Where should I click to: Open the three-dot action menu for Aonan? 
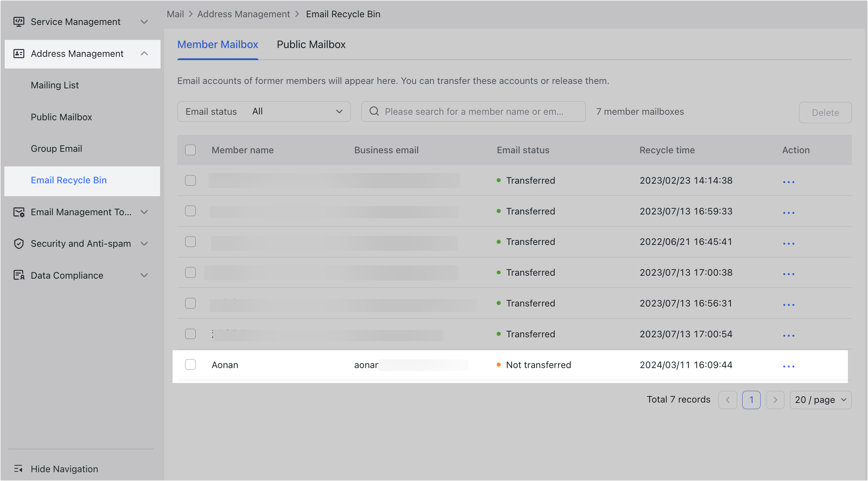[788, 366]
